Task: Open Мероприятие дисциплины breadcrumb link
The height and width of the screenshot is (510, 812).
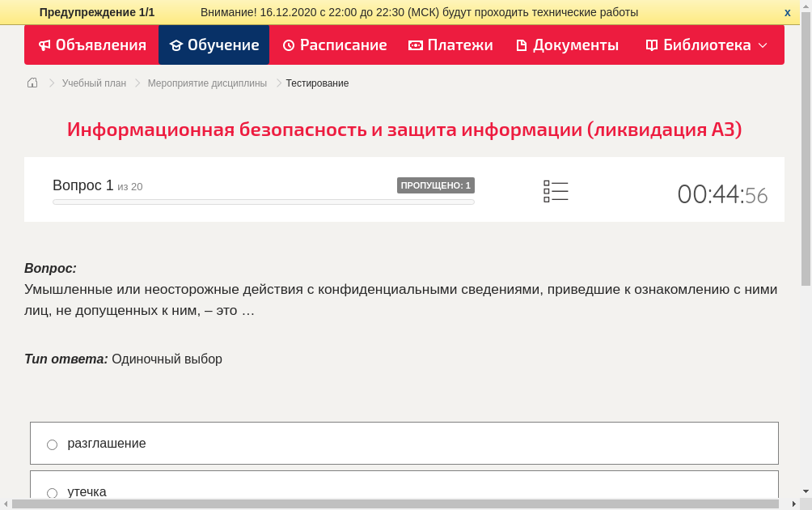Action: tap(207, 83)
